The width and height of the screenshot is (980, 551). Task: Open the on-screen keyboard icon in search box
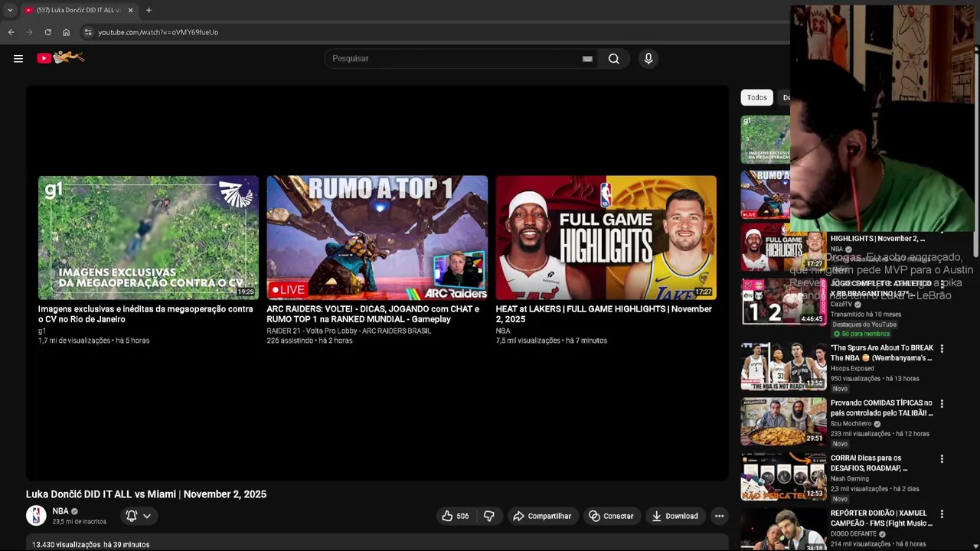point(587,58)
